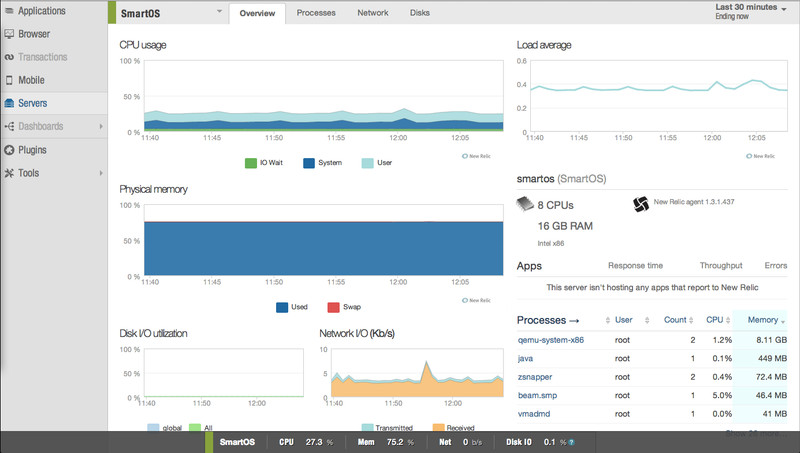
Task: Click the CPU chip icon next to 8 CPUs
Action: (524, 204)
